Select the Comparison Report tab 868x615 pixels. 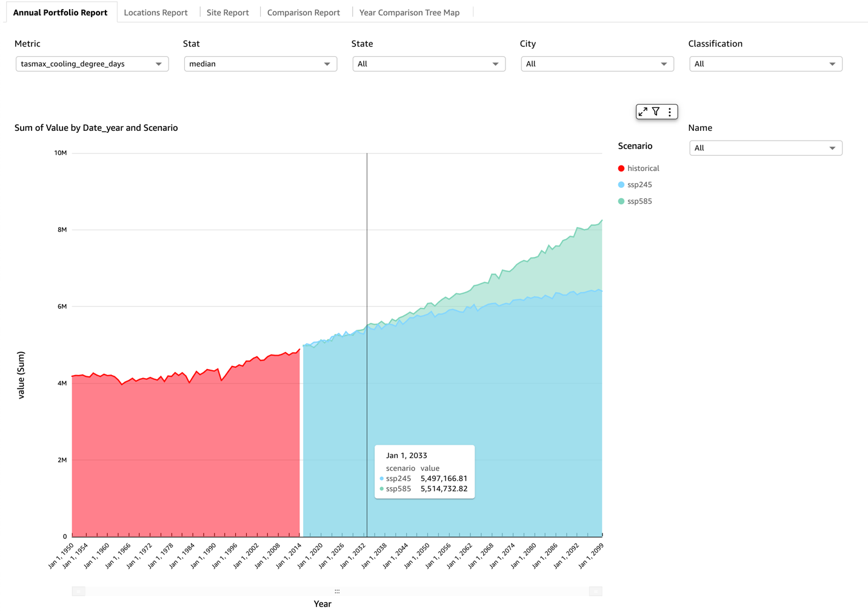point(303,12)
